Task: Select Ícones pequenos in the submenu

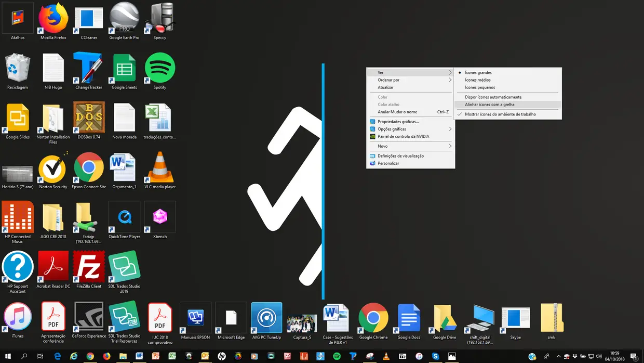Action: [507, 87]
